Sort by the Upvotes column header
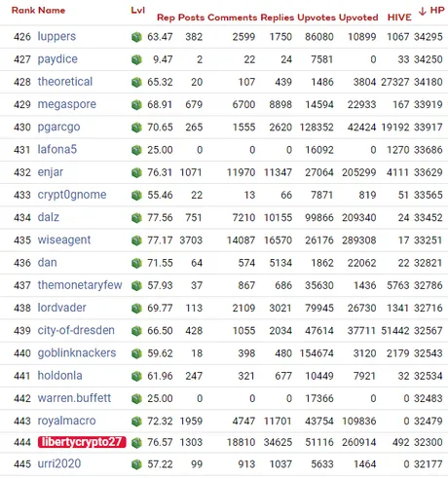This screenshot has height=478, width=448. click(x=317, y=18)
